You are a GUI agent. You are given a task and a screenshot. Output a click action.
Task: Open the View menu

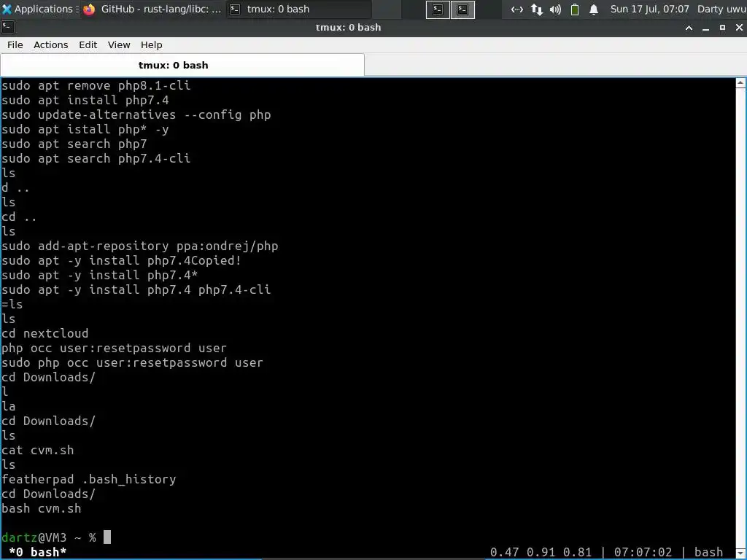(x=119, y=44)
